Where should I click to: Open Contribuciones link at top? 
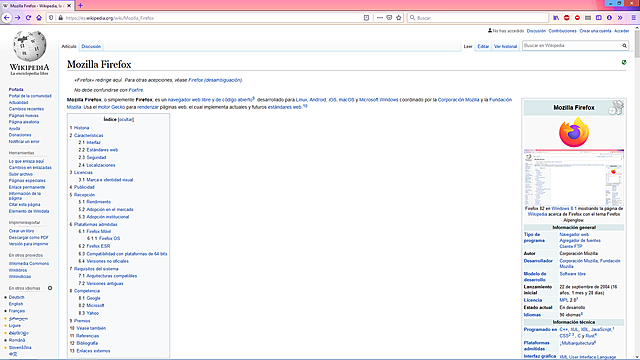point(562,31)
